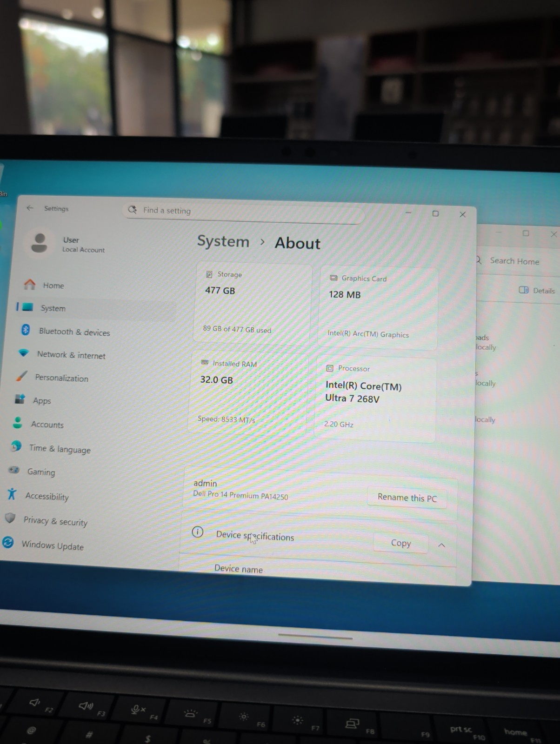This screenshot has width=560, height=744.
Task: Click the System monitor icon
Action: point(27,307)
